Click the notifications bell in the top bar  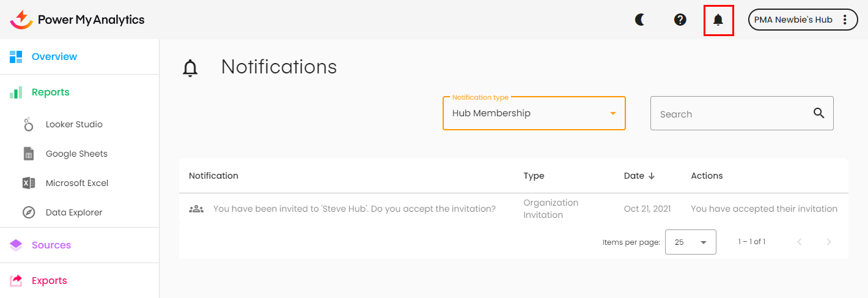718,20
